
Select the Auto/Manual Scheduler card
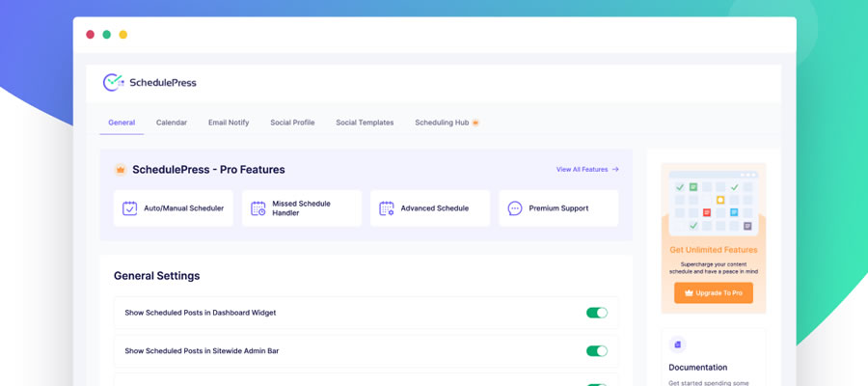174,208
